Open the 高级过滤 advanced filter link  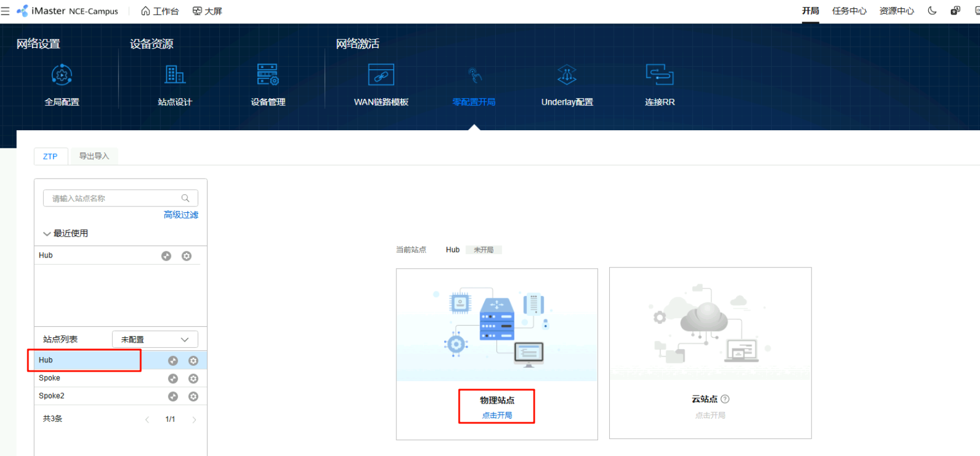coord(181,215)
